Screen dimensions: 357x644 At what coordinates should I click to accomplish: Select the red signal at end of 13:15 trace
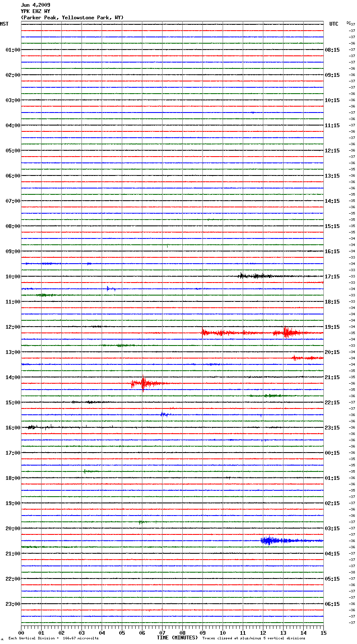pyautogui.click(x=307, y=358)
